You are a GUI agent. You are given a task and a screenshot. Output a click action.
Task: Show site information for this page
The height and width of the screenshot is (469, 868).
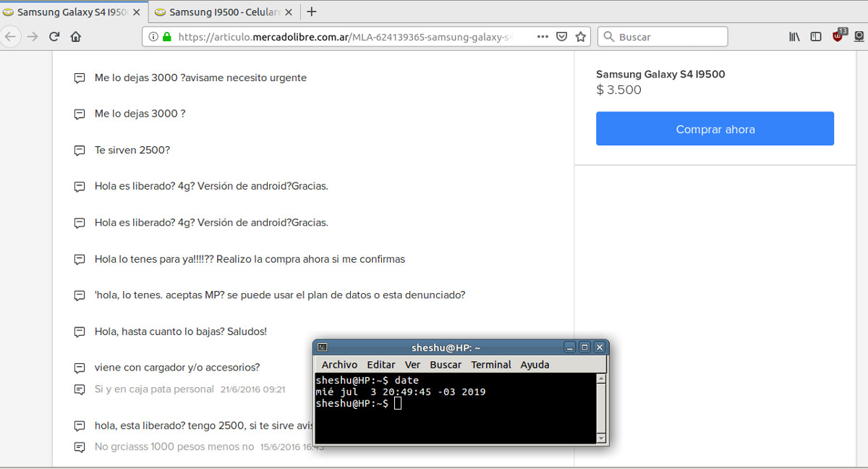click(153, 37)
